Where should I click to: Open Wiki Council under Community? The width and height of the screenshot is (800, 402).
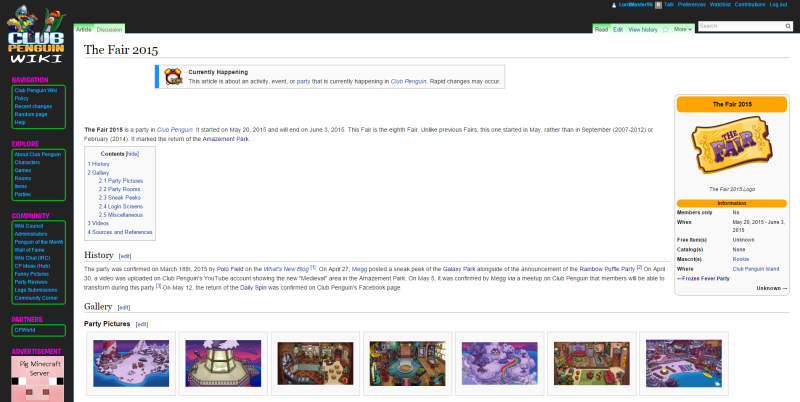coord(29,226)
